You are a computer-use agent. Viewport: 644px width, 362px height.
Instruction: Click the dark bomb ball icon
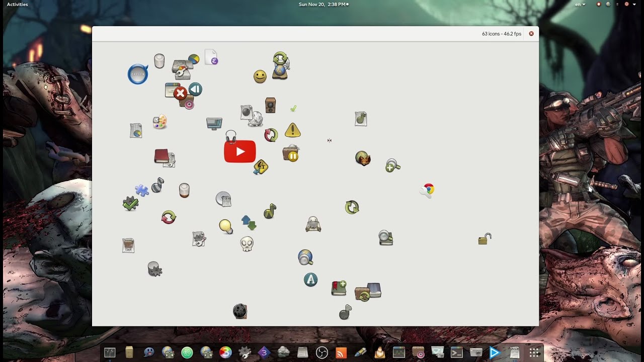[240, 311]
